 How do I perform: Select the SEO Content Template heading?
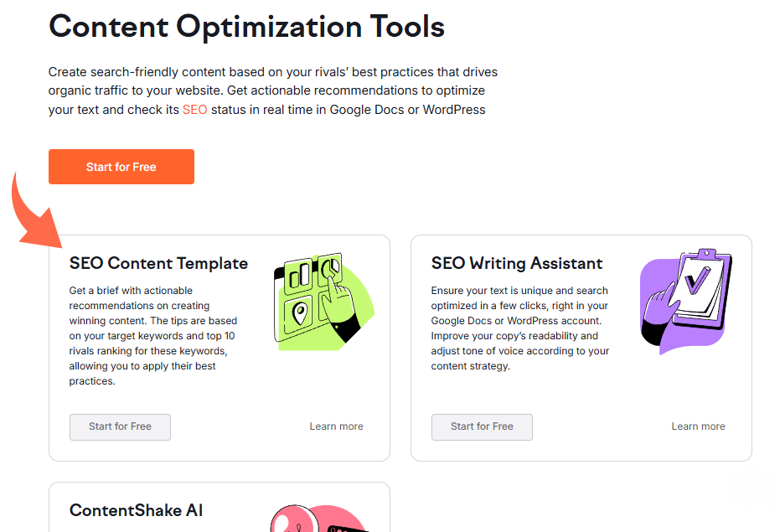tap(158, 263)
